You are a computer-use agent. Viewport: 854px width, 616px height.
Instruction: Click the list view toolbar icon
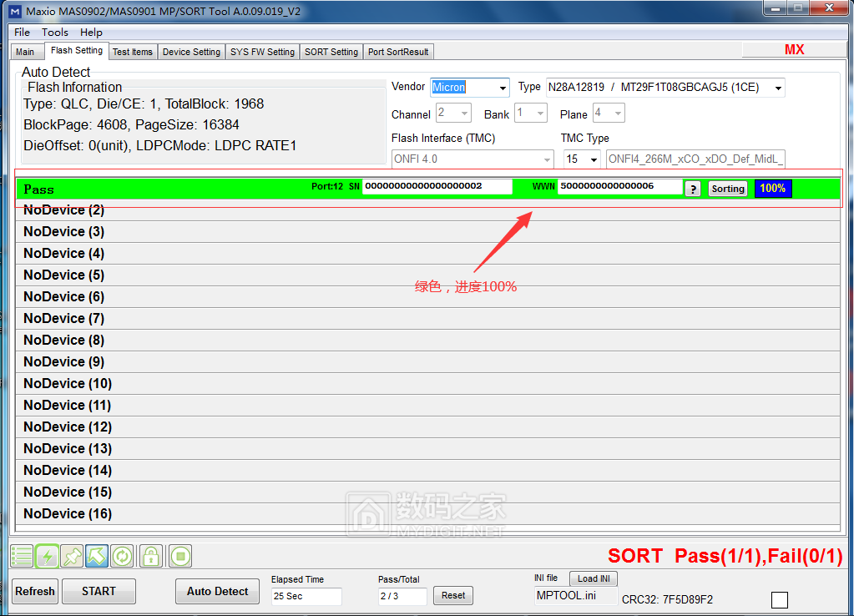22,556
